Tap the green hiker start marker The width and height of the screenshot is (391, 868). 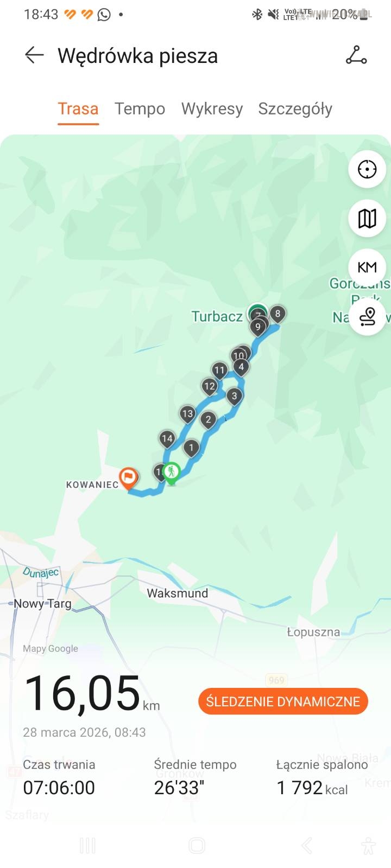(x=172, y=473)
